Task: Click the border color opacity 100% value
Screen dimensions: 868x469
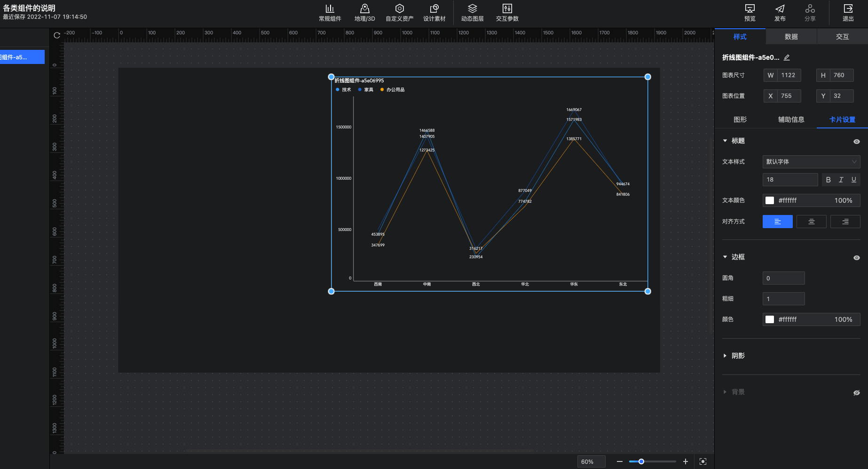Action: [843, 319]
